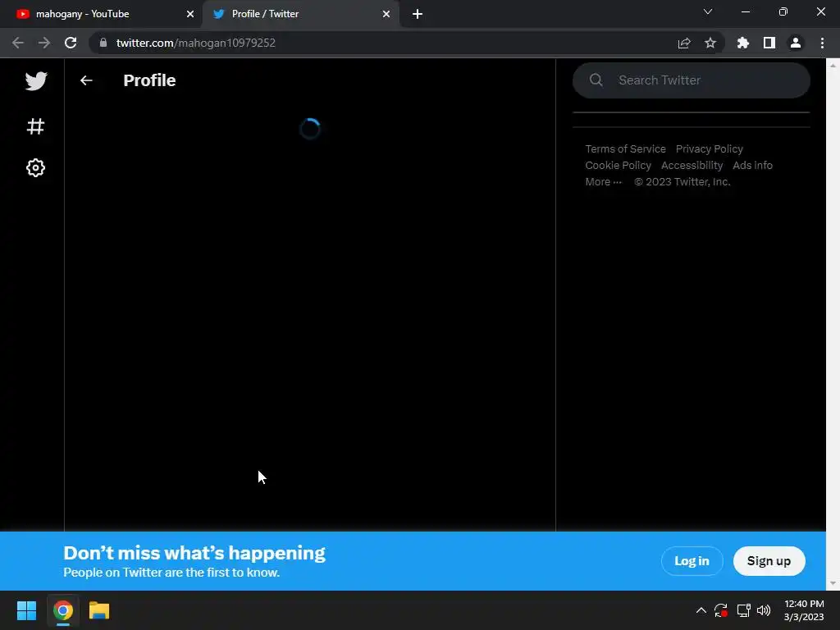This screenshot has height=630, width=840.
Task: Toggle the Chrome side panel
Action: (769, 43)
